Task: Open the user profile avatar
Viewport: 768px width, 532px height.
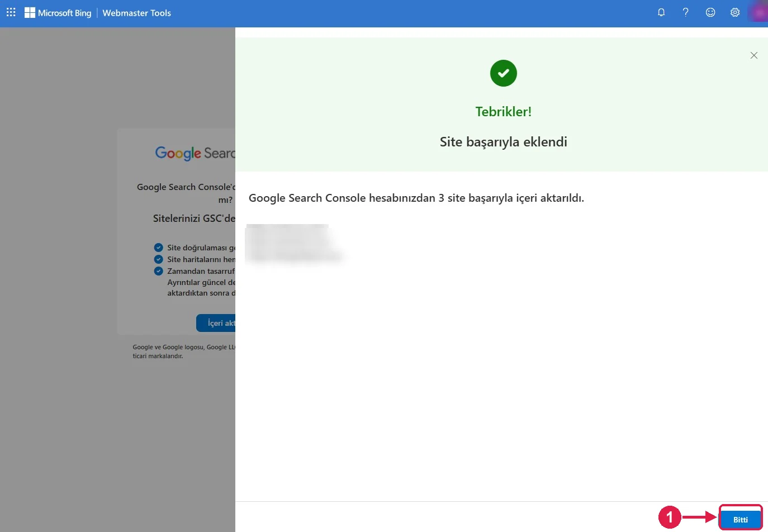Action: pyautogui.click(x=759, y=12)
